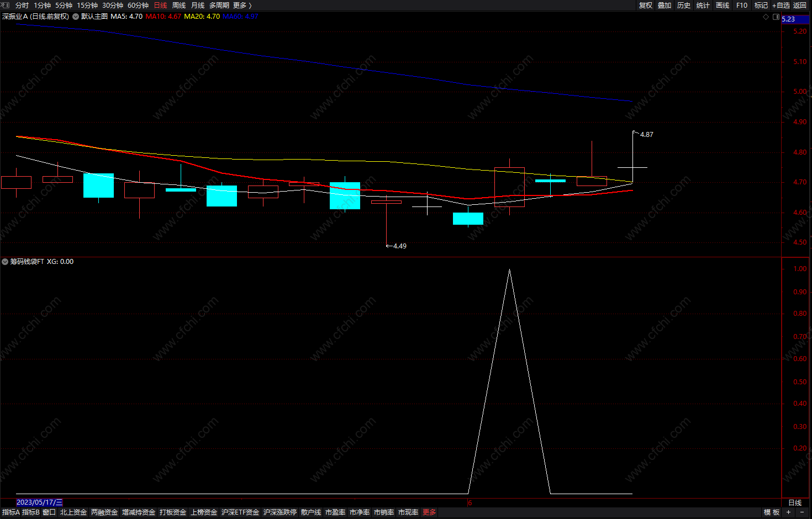Viewport: 812px width, 519px height.
Task: Switch to 月线 monthly chart
Action: (x=198, y=5)
